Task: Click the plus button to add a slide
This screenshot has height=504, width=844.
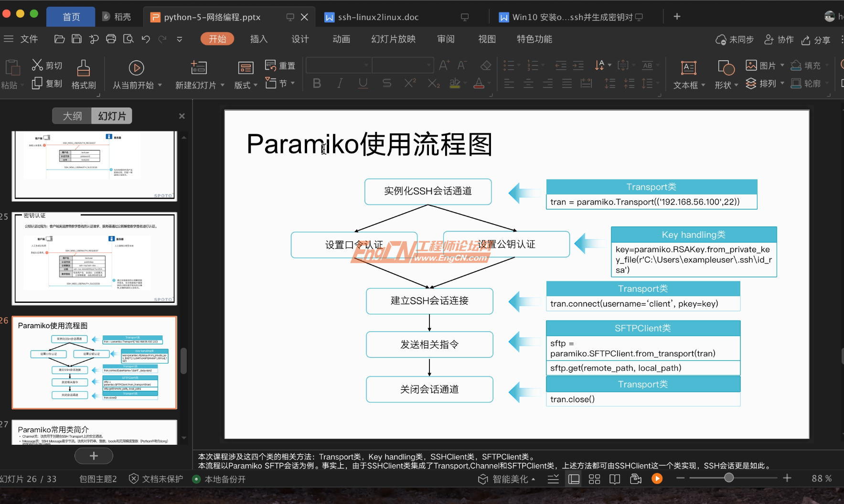Action: click(94, 456)
